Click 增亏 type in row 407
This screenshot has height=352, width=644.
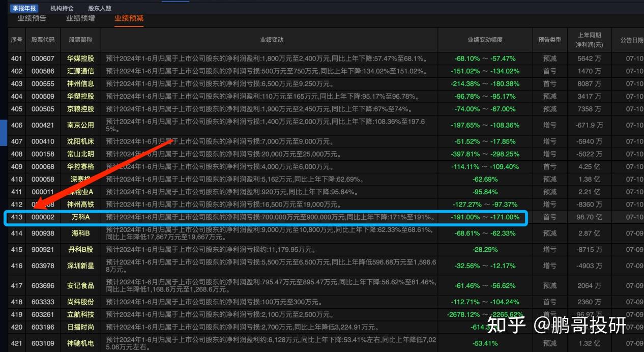point(550,141)
